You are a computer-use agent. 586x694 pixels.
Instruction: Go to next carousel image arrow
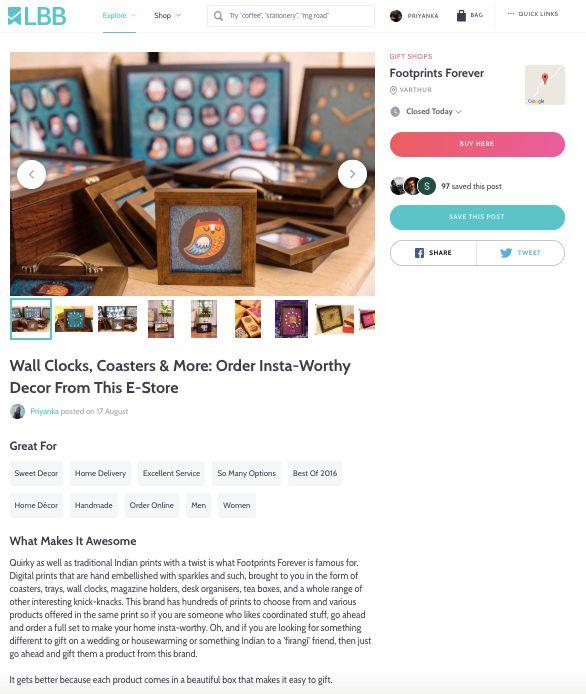[x=352, y=174]
